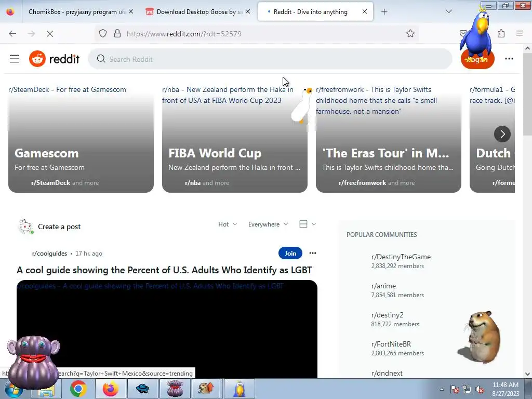Click the purple gorilla taskbar icon
532x399 pixels.
click(x=175, y=389)
